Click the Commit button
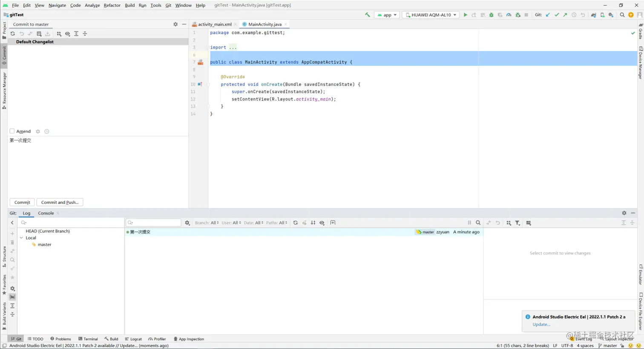This screenshot has width=644, height=349. click(x=22, y=202)
